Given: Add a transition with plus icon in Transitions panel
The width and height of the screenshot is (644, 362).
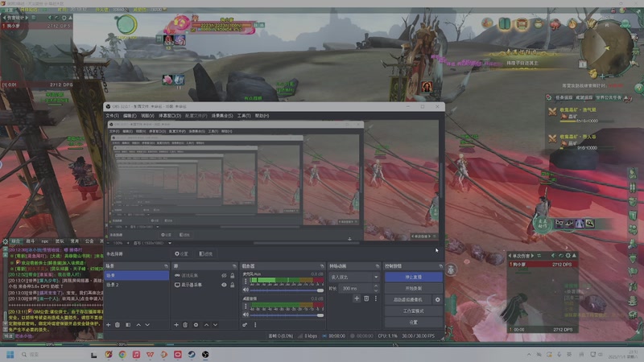Looking at the screenshot, I should pyautogui.click(x=357, y=298).
